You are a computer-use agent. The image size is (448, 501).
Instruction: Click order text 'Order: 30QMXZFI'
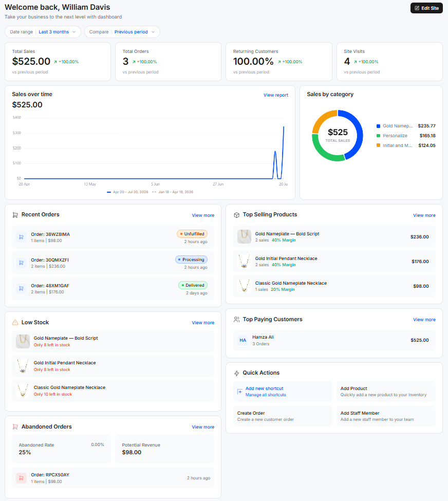point(49,260)
